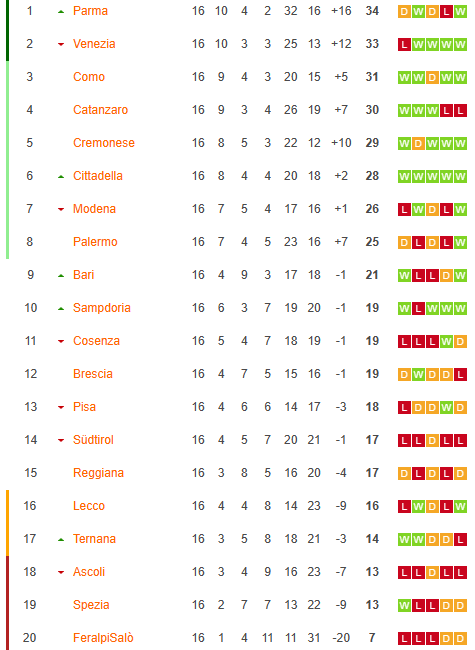
Task: Click Cosenza's green win form badge
Action: pyautogui.click(x=446, y=342)
